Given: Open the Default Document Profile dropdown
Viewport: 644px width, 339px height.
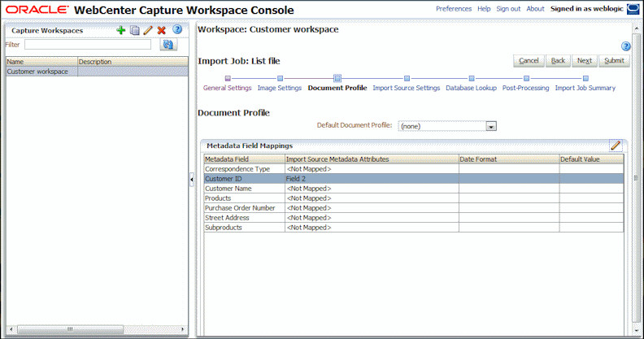Looking at the screenshot, I should point(491,126).
